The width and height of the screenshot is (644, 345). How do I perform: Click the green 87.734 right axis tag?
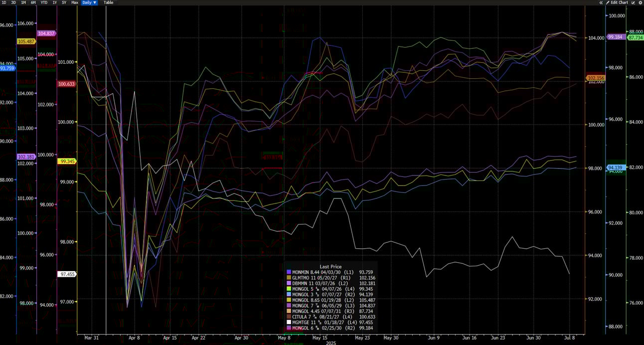point(636,37)
